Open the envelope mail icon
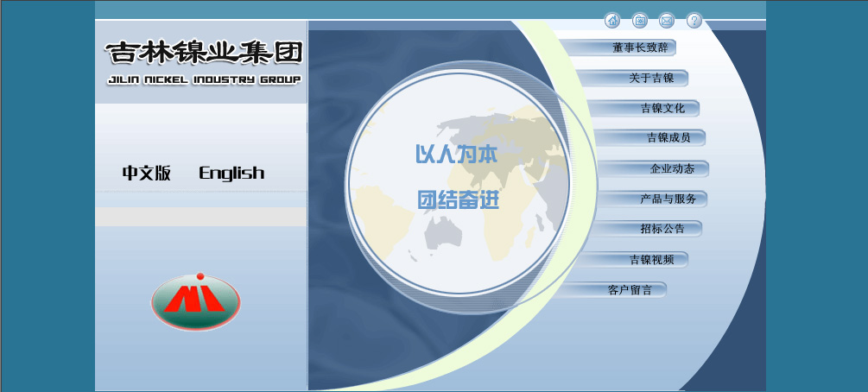868x392 pixels. [x=667, y=21]
